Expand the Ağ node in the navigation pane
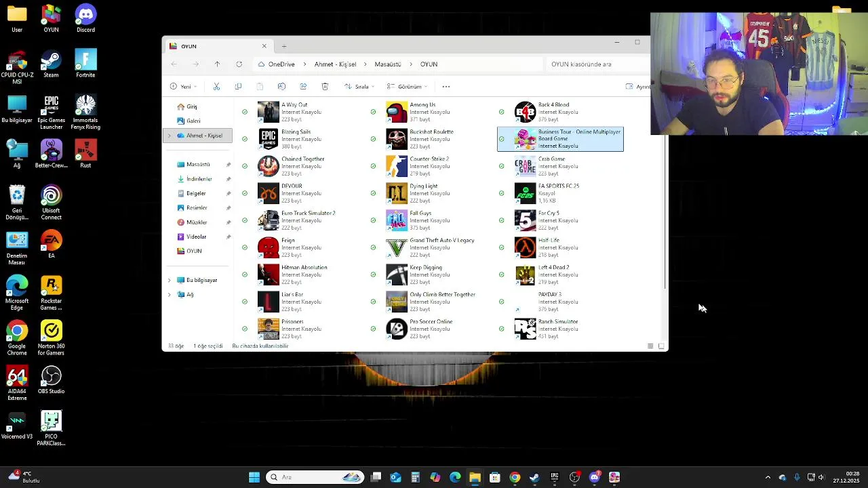Image resolution: width=868 pixels, height=488 pixels. click(170, 294)
